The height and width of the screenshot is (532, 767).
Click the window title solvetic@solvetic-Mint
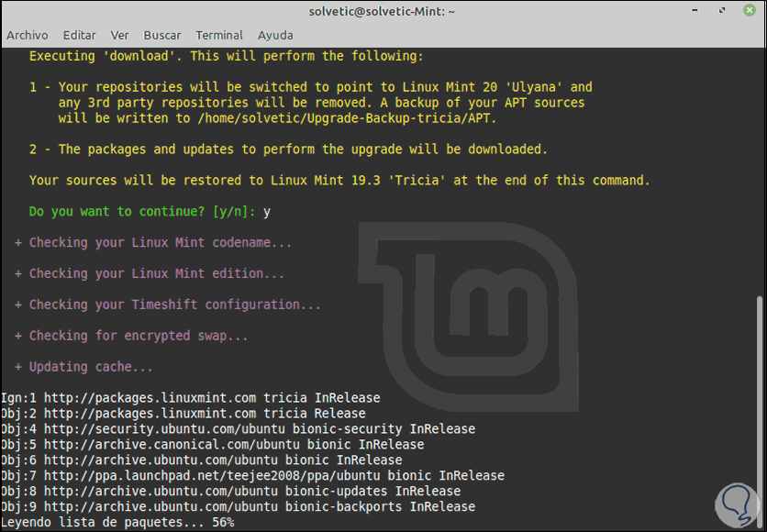tap(382, 11)
